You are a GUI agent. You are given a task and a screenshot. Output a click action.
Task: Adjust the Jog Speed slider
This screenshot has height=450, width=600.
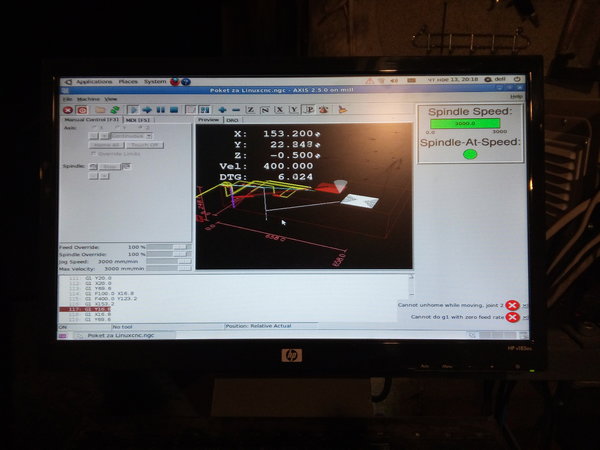pos(169,262)
